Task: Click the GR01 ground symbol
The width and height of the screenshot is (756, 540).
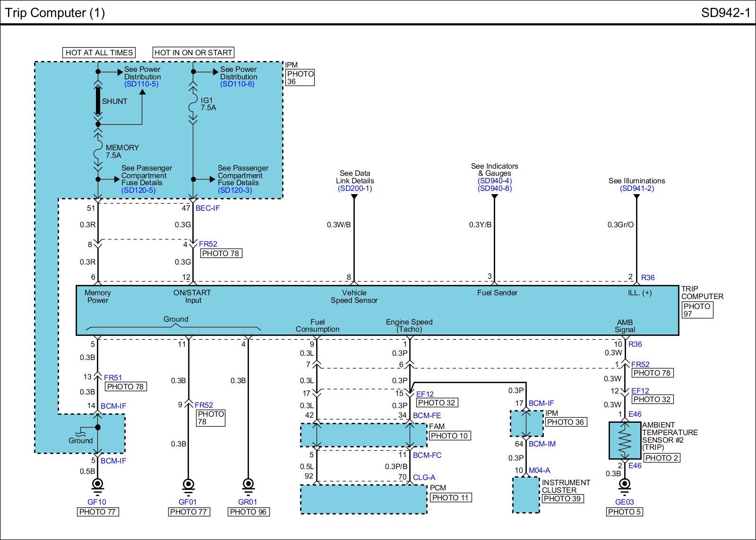Action: point(248,485)
